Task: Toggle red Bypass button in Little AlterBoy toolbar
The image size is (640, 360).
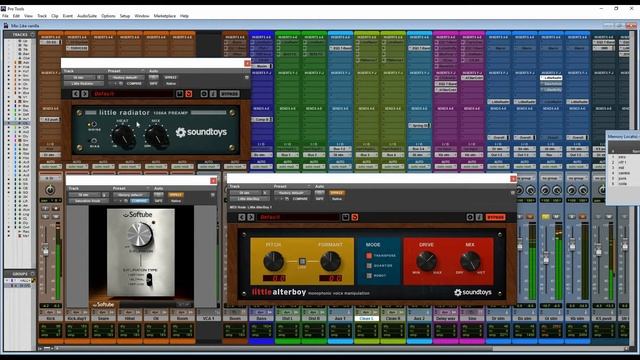Action: pyautogui.click(x=496, y=218)
